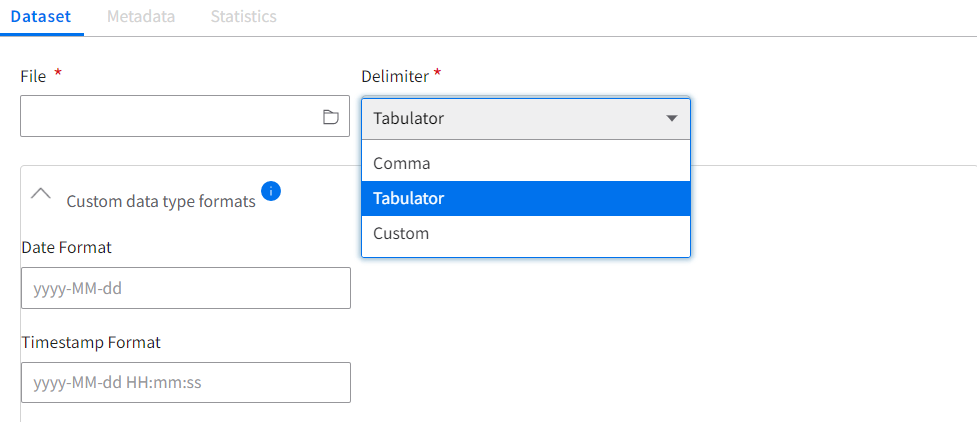Click the Custom data type formats label
This screenshot has height=422, width=977.
161,201
